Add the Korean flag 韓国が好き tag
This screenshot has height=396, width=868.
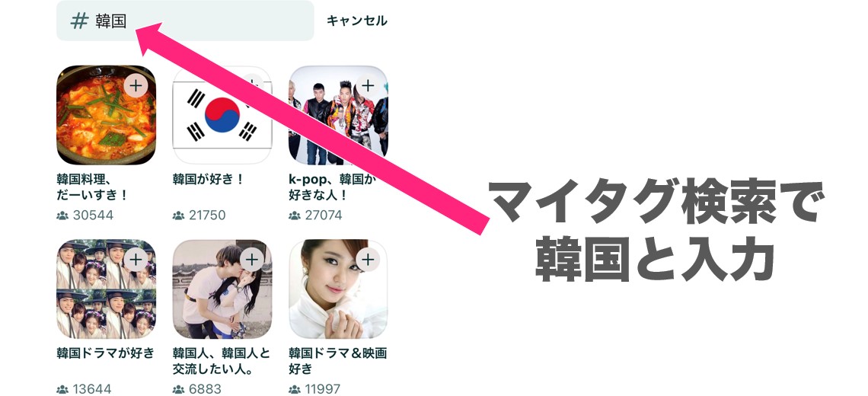click(x=252, y=86)
